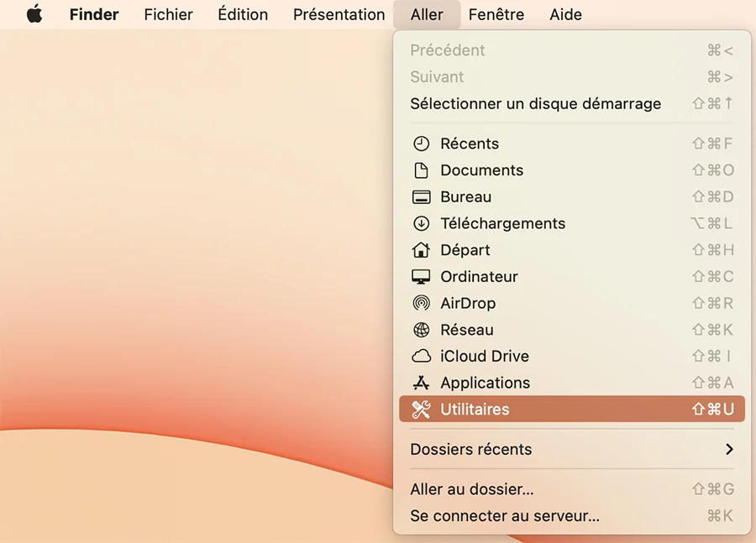
Task: Click the Applications A icon
Action: click(x=422, y=383)
